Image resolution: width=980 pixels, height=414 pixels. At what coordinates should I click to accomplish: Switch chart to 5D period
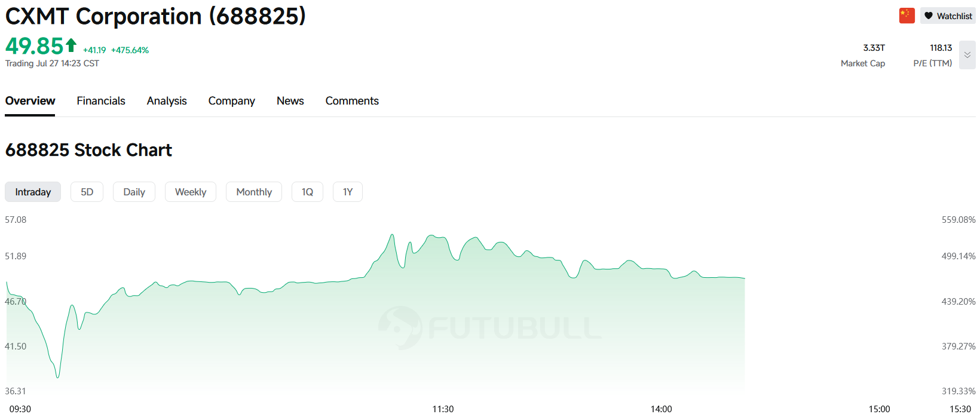[x=87, y=192]
